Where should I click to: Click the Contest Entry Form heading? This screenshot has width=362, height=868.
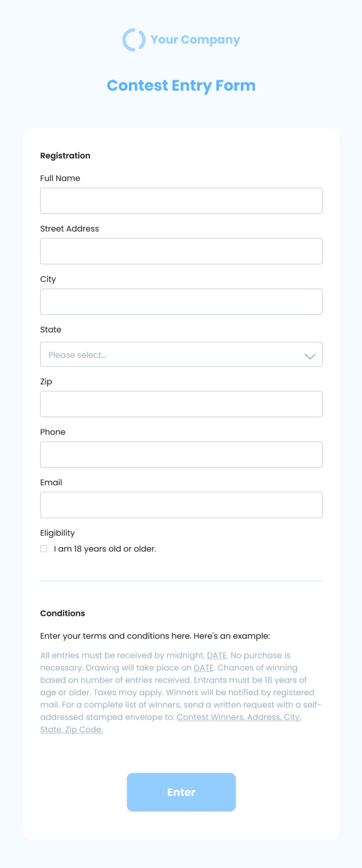(x=181, y=86)
